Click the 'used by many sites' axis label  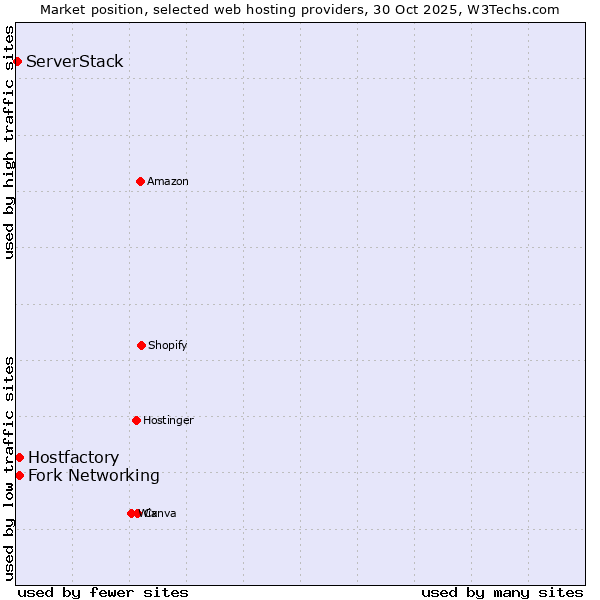point(502,592)
